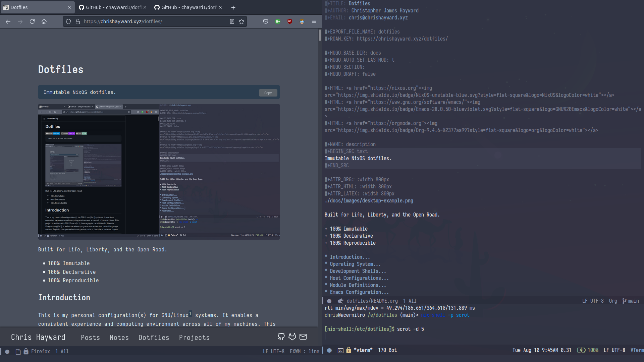The height and width of the screenshot is (362, 644).
Task: Click the Chris Hayward homepage link
Action: click(x=38, y=337)
